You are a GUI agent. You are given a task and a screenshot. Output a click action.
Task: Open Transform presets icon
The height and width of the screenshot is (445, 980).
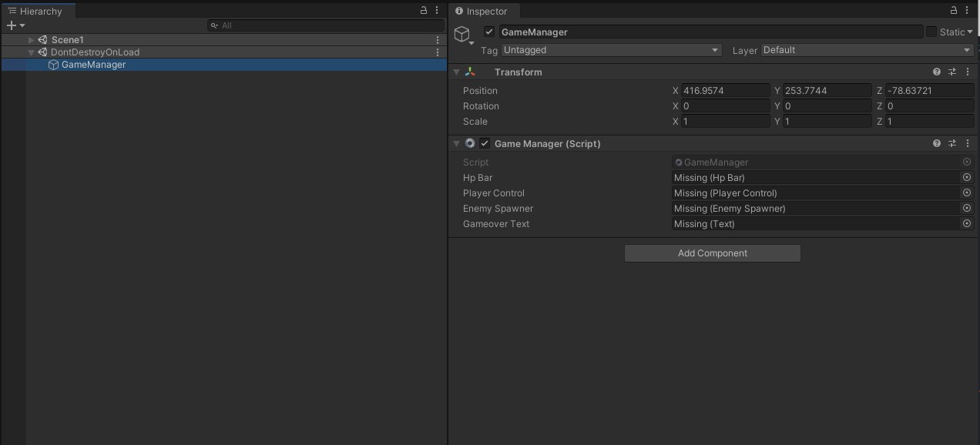952,72
